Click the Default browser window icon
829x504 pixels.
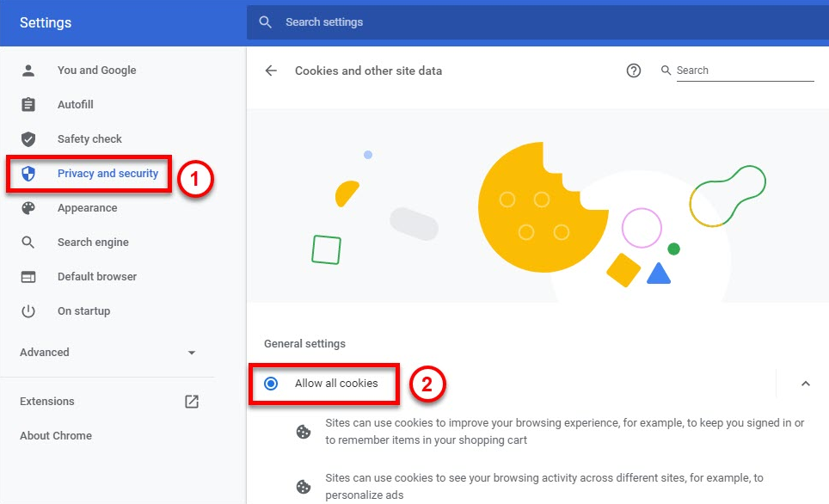(28, 277)
